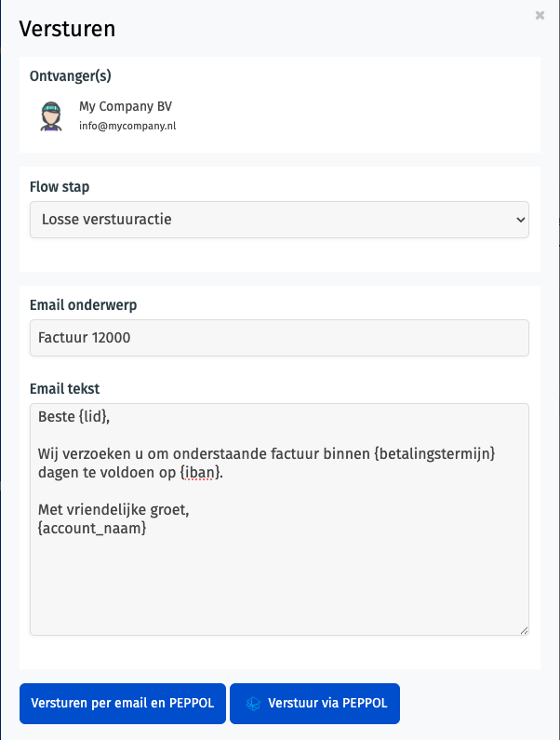Click the Email tekst label
This screenshot has width=560, height=740.
tap(65, 388)
